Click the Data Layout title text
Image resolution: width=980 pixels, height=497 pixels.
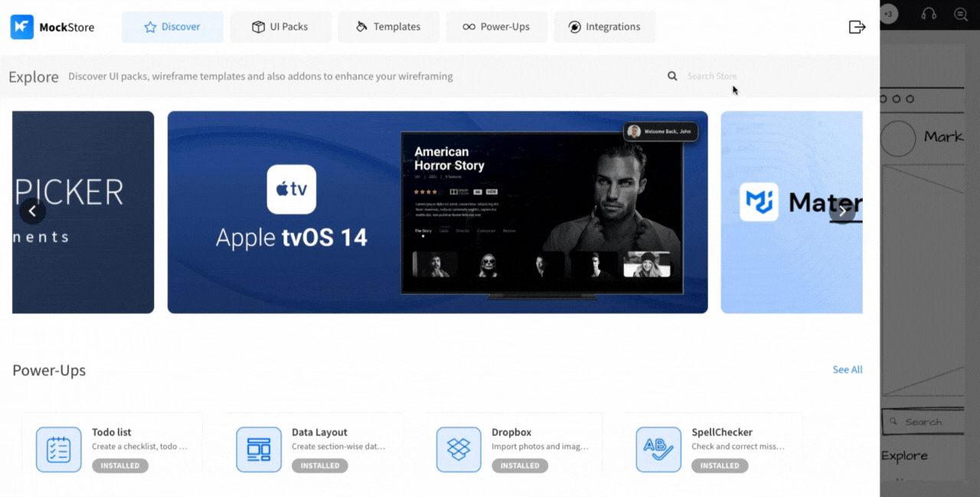[319, 432]
